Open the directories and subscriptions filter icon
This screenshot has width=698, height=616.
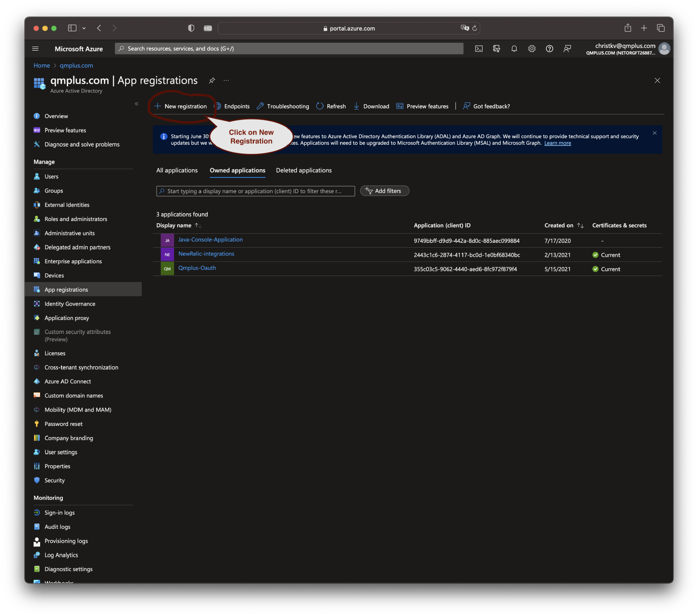[x=496, y=49]
